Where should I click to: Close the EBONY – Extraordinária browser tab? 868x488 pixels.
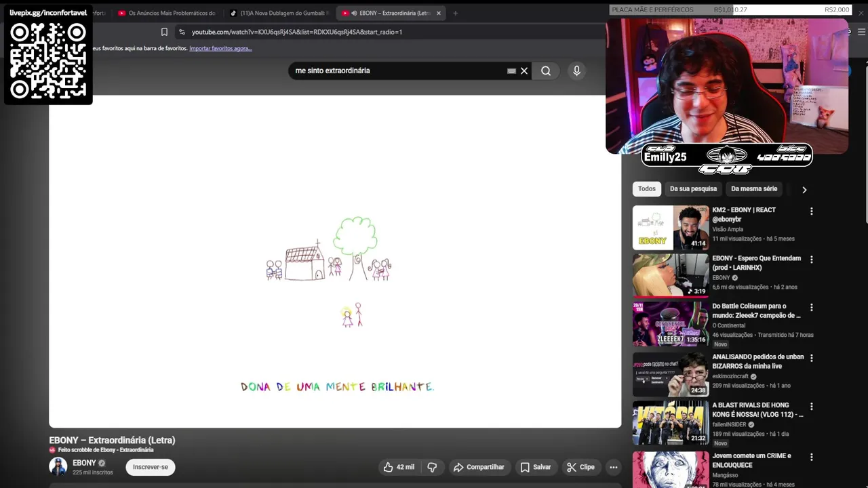point(439,13)
